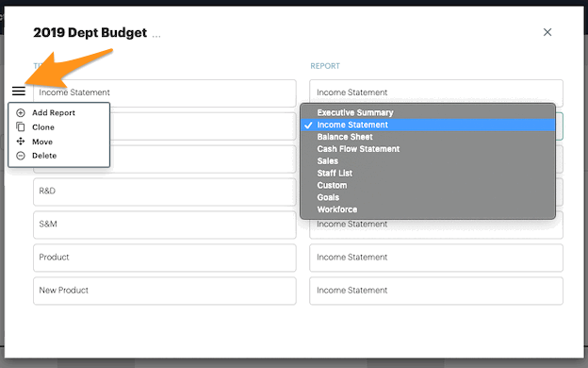
Task: Select Workforce report type
Action: pyautogui.click(x=428, y=209)
